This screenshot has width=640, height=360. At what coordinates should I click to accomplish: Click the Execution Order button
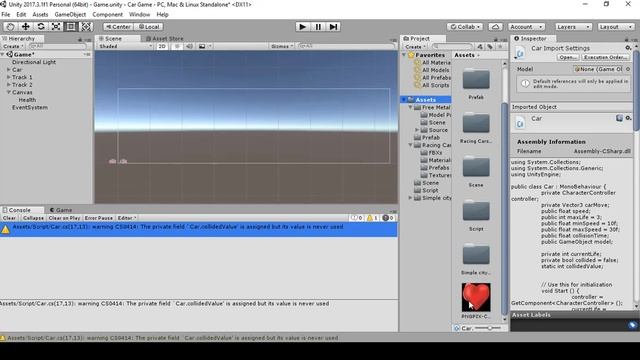coord(605,57)
